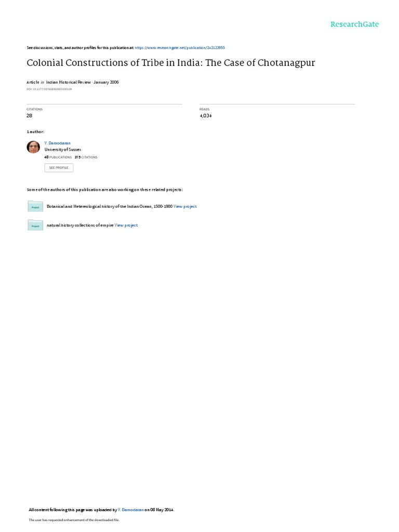This screenshot has height=532, width=399.
Task: Open the researchgate.net publication URL link
Action: coord(180,48)
